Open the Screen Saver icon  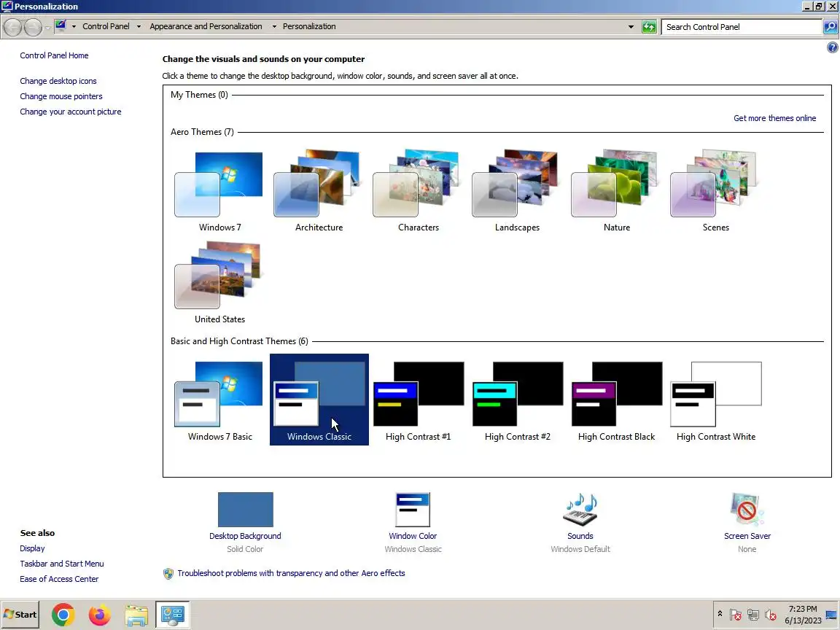point(747,510)
